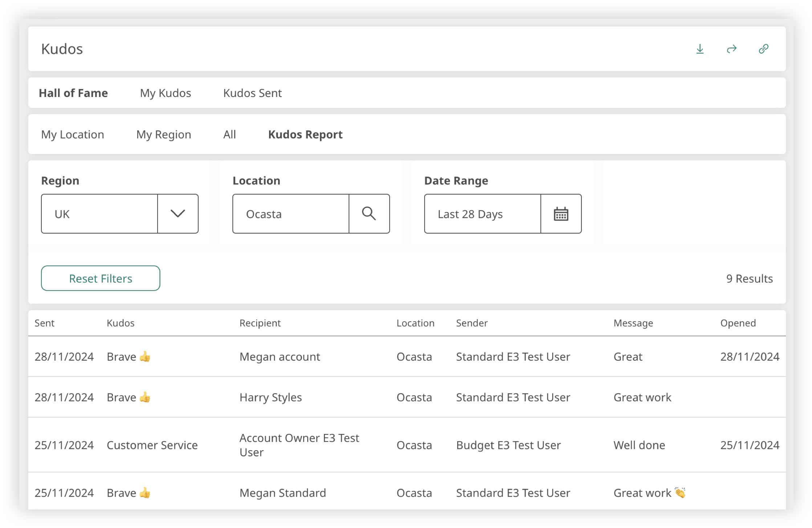Open the My Region sub-tab
This screenshot has width=812, height=528.
tap(163, 134)
